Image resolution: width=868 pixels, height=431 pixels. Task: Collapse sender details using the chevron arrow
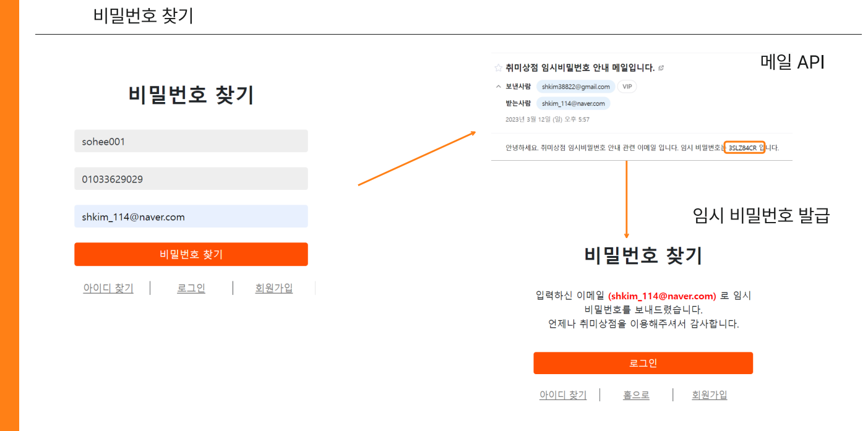(x=498, y=87)
